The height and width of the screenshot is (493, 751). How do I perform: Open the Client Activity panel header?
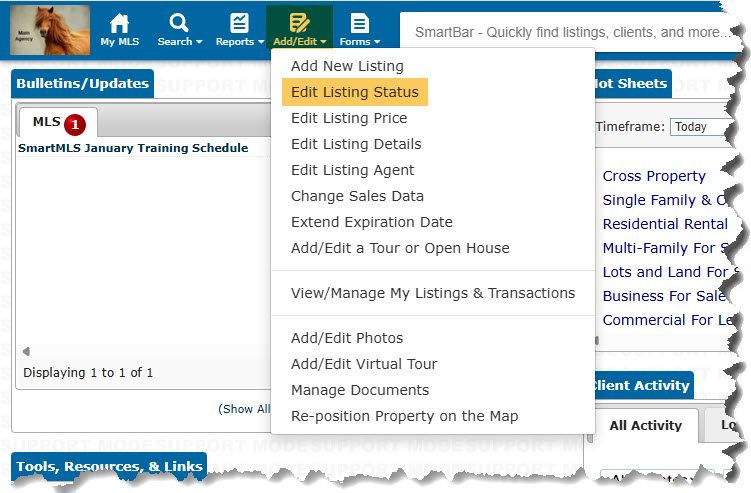click(642, 385)
